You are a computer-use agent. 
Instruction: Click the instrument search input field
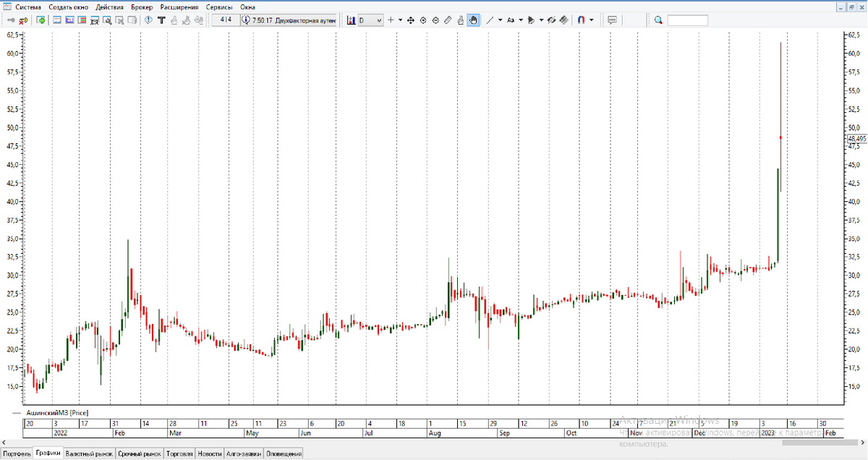click(687, 20)
